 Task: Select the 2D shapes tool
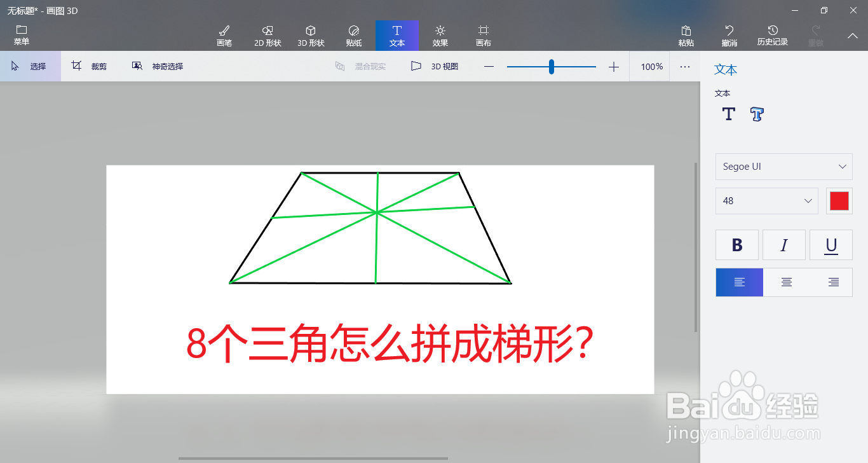tap(268, 35)
